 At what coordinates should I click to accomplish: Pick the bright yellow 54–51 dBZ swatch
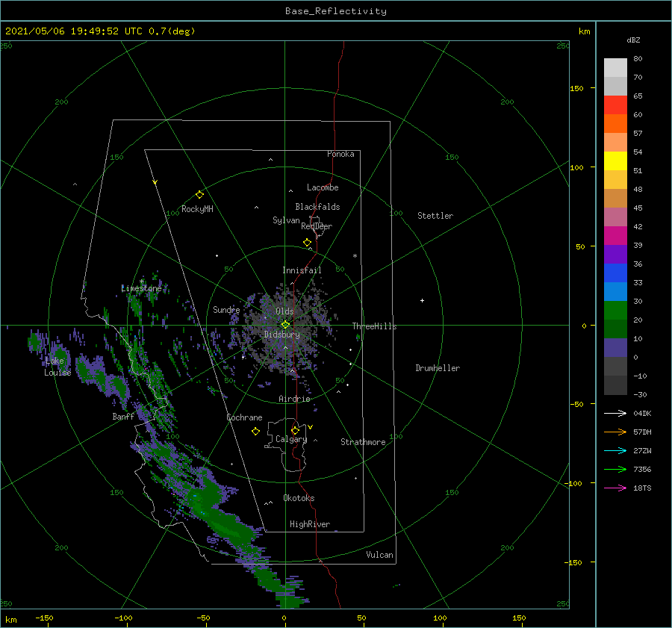coord(615,161)
